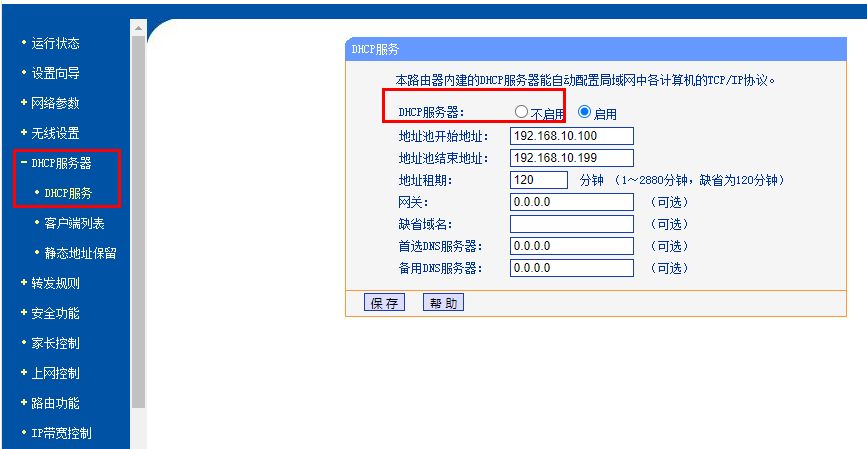This screenshot has width=867, height=449.
Task: Collapse the DHCP服务器 menu section
Action: pos(61,163)
